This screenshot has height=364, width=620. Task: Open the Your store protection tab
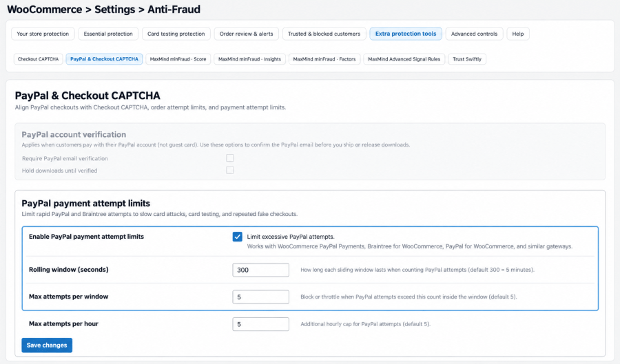pyautogui.click(x=43, y=34)
